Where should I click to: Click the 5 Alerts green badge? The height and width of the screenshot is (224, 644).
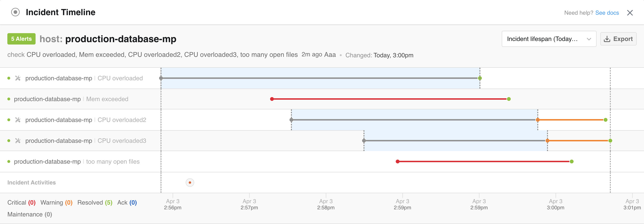click(x=21, y=39)
